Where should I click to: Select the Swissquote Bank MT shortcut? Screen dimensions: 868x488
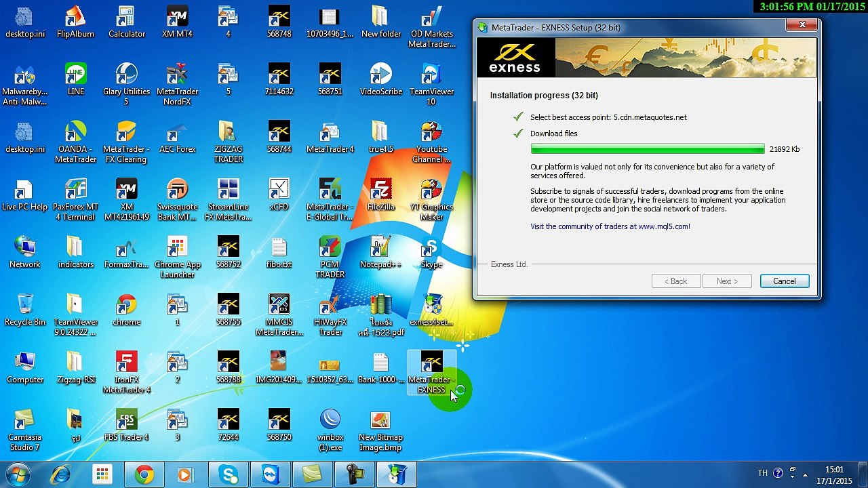click(177, 200)
